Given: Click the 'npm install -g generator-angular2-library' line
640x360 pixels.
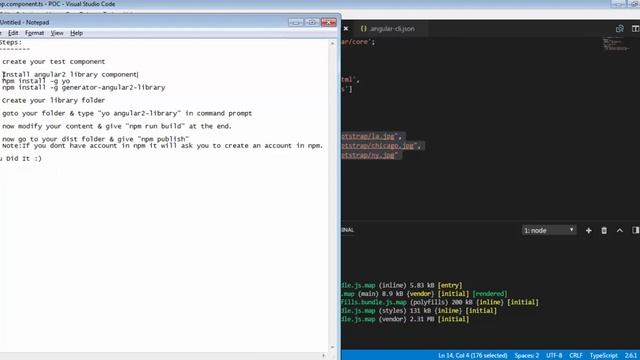Looking at the screenshot, I should [x=84, y=87].
